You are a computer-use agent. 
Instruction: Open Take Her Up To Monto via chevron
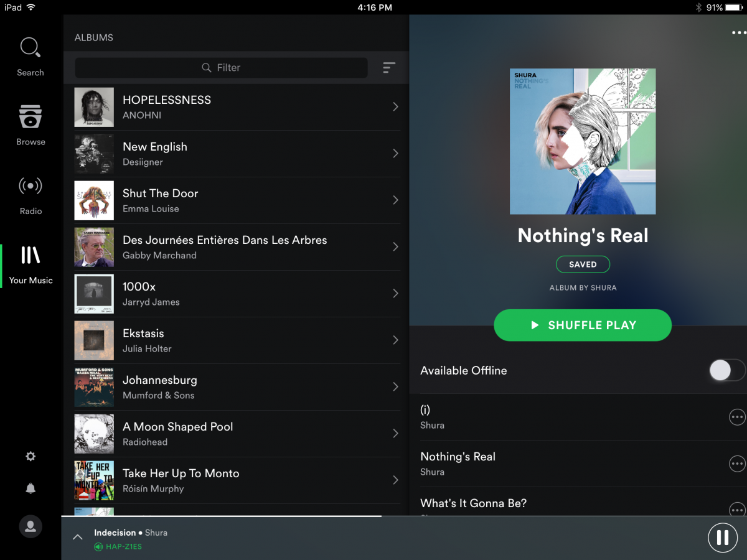[x=395, y=480]
